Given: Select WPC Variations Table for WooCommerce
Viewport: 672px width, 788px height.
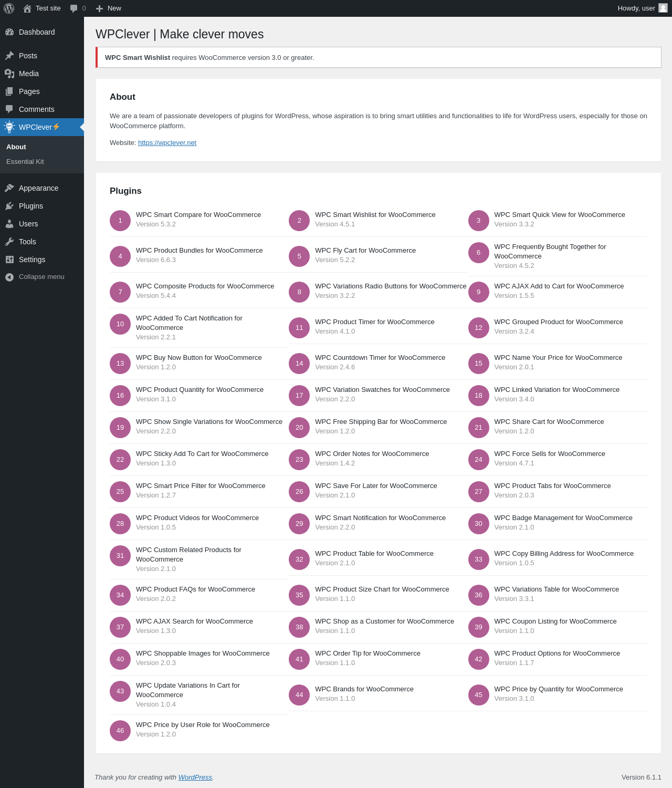Looking at the screenshot, I should tap(556, 589).
